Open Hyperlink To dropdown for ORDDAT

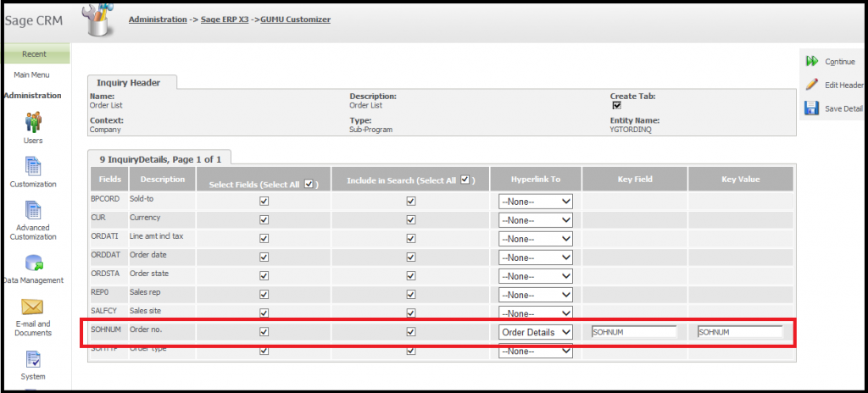point(536,257)
